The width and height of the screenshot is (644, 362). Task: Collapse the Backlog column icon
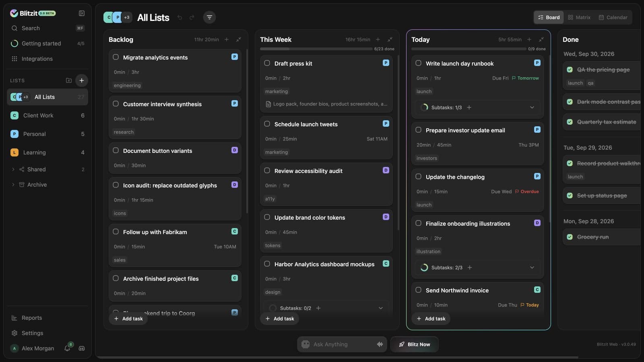click(x=239, y=39)
